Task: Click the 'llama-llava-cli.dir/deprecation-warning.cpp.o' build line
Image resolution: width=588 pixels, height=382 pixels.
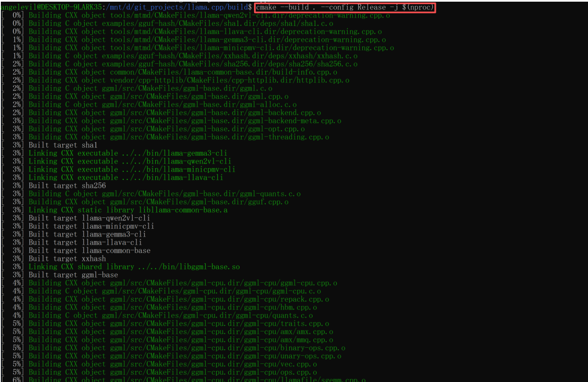Action: tap(192, 31)
